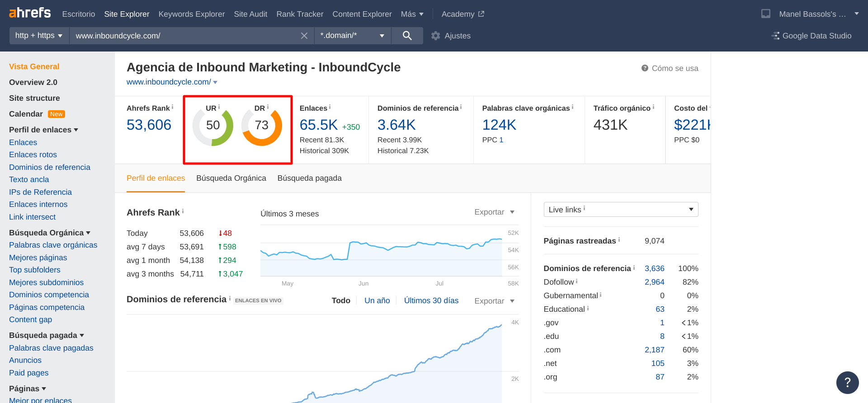Screen dimensions: 868x403
Task: Go to Escritorio in top navigation
Action: [79, 14]
